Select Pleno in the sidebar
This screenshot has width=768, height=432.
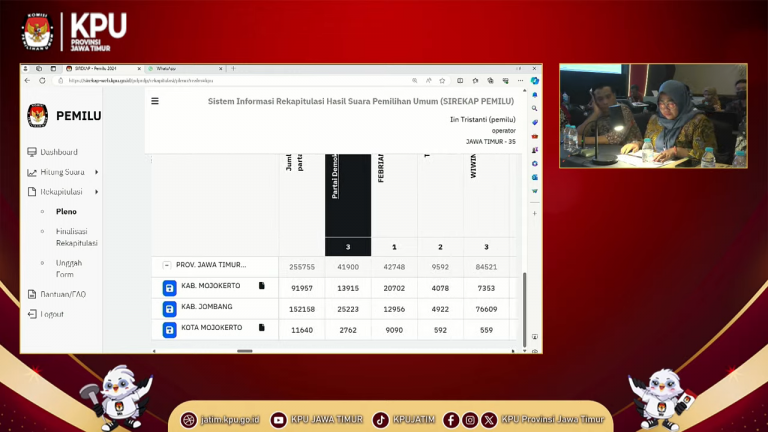coord(66,212)
